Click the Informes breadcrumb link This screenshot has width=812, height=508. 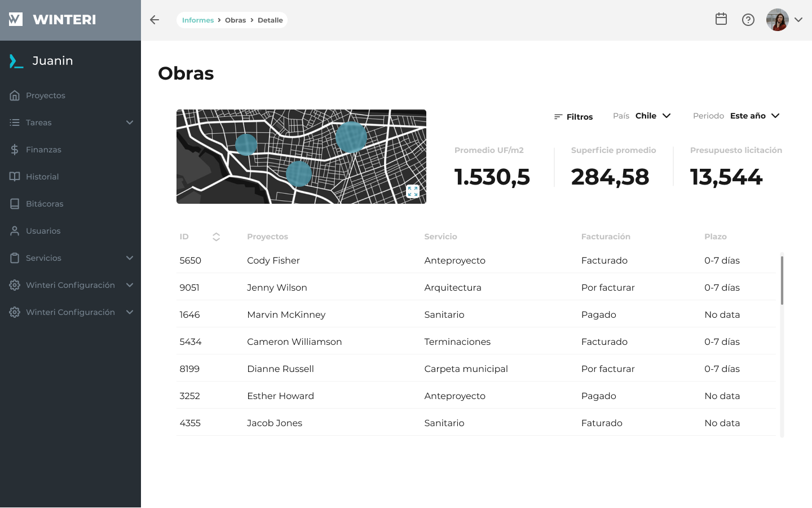point(198,20)
